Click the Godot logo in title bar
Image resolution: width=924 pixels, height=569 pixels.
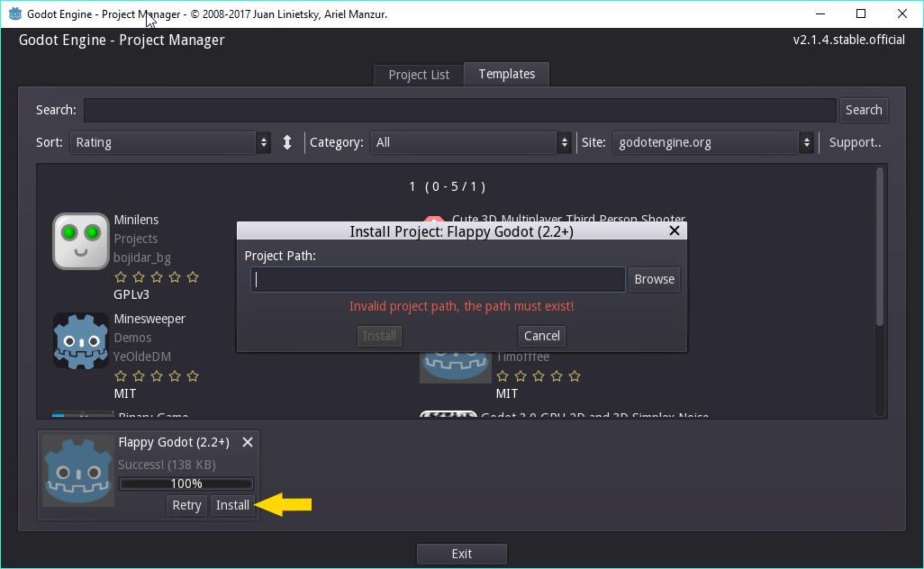click(x=14, y=14)
